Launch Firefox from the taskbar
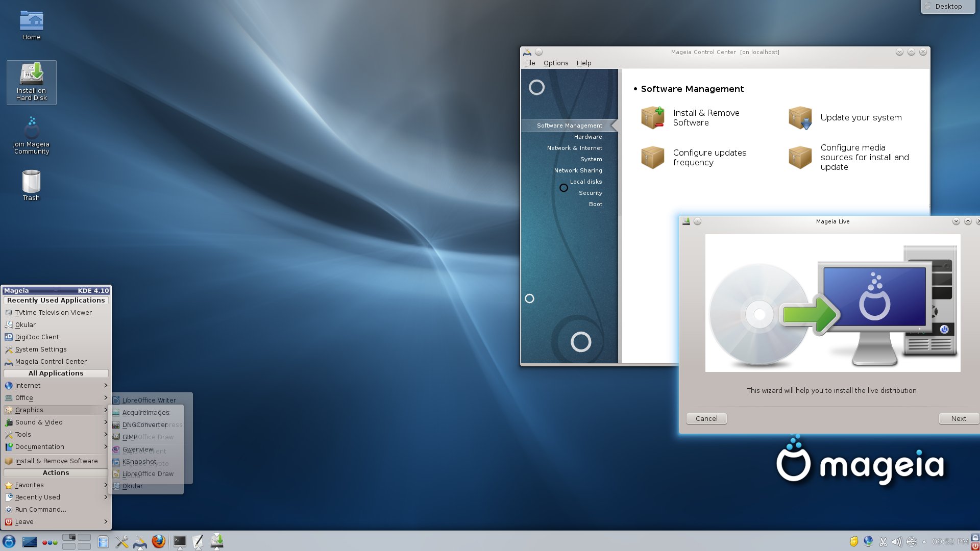The image size is (980, 551). [159, 541]
